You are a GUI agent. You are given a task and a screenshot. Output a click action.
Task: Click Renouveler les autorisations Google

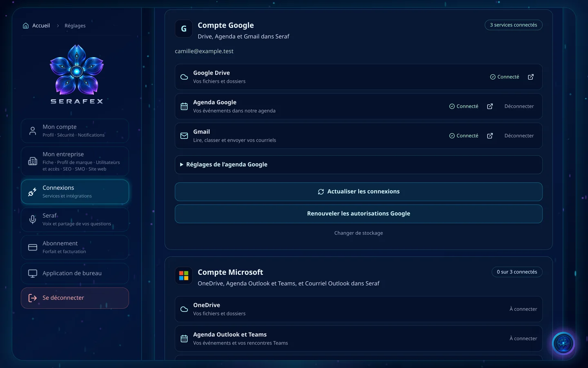(359, 214)
